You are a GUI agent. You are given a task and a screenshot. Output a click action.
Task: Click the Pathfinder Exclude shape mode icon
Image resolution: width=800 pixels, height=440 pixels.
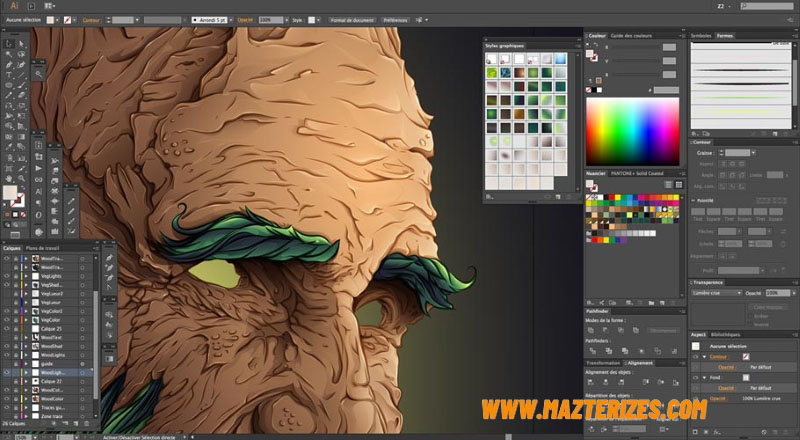tap(636, 330)
